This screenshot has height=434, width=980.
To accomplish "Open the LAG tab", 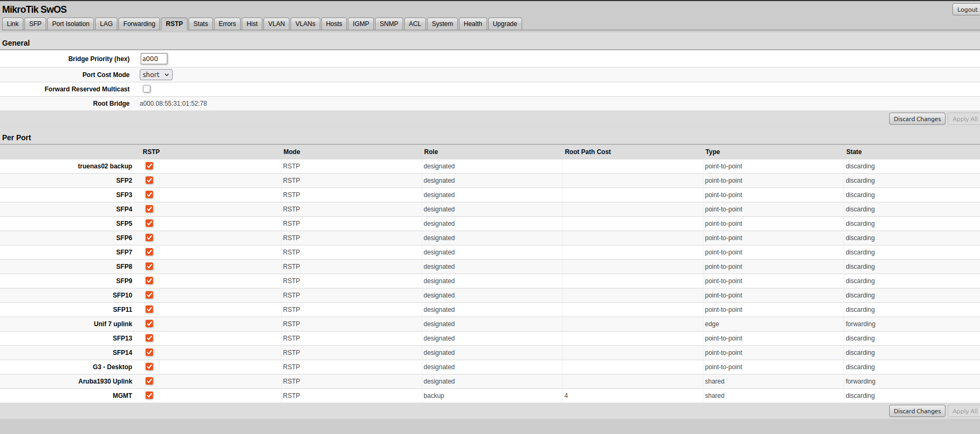I will (106, 24).
